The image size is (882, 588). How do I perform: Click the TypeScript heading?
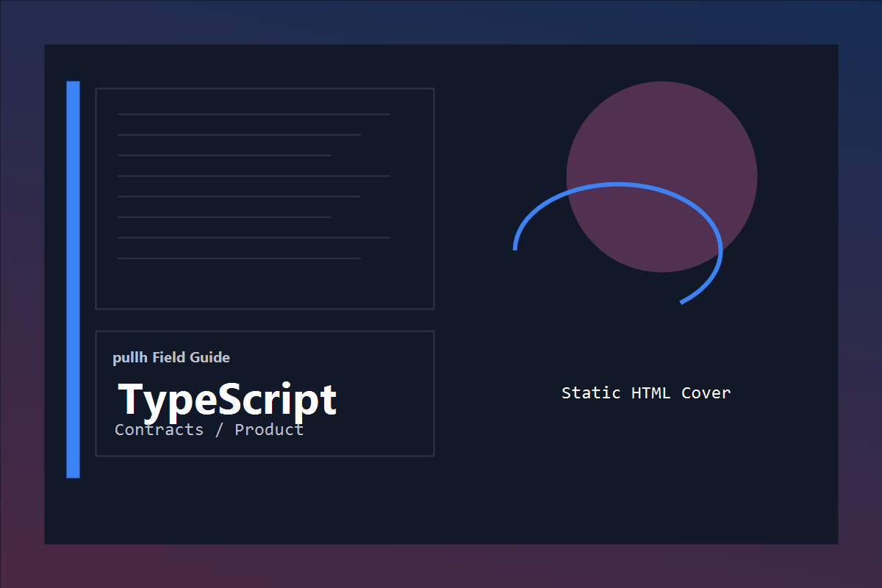click(x=226, y=400)
